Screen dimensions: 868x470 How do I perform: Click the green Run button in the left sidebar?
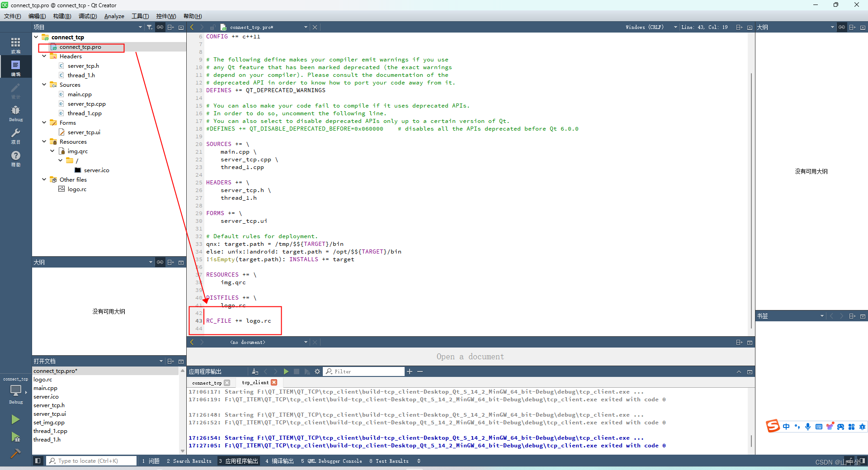15,419
